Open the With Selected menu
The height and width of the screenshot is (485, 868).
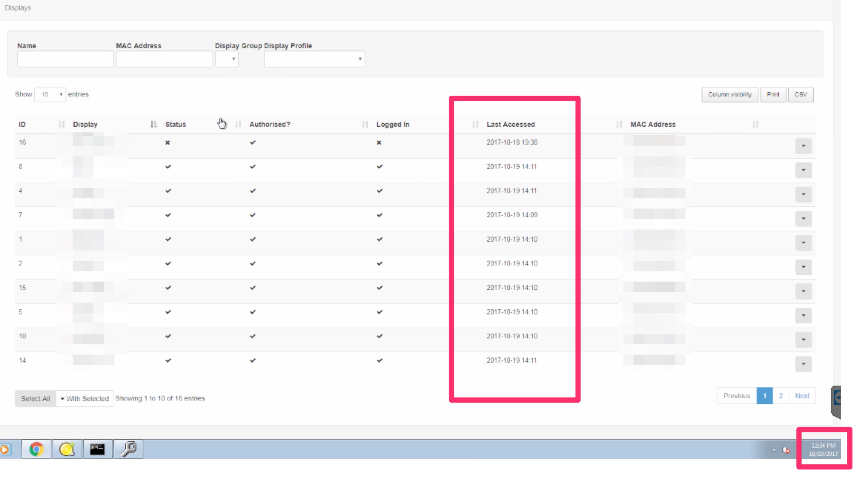click(x=85, y=399)
